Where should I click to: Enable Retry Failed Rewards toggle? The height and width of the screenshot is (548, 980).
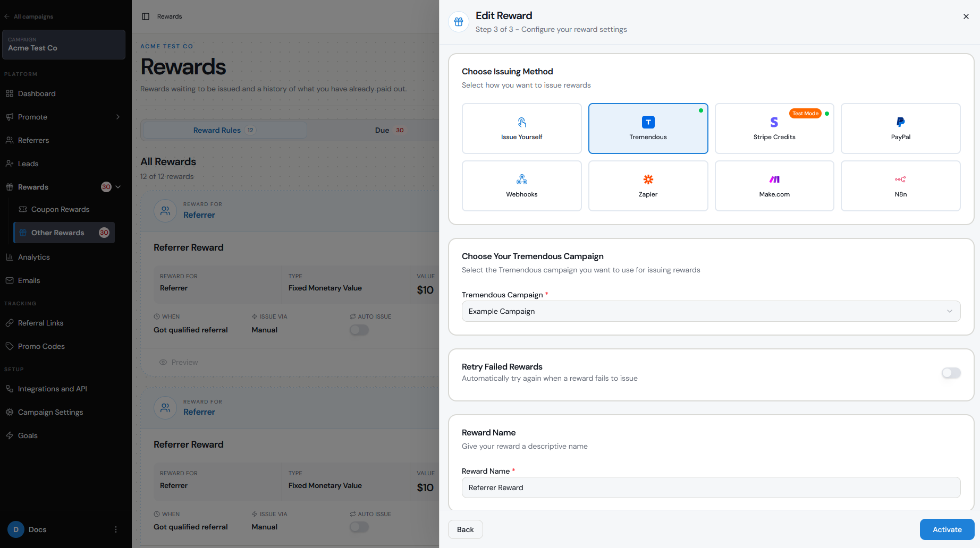click(951, 373)
